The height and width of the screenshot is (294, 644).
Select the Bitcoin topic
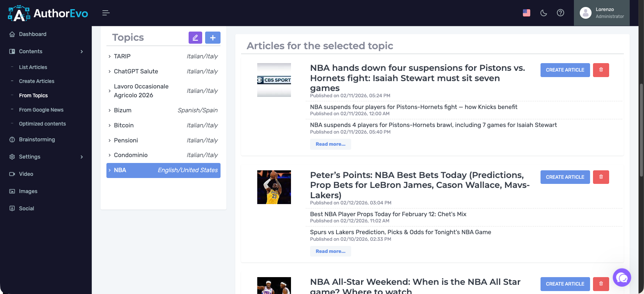(x=124, y=125)
